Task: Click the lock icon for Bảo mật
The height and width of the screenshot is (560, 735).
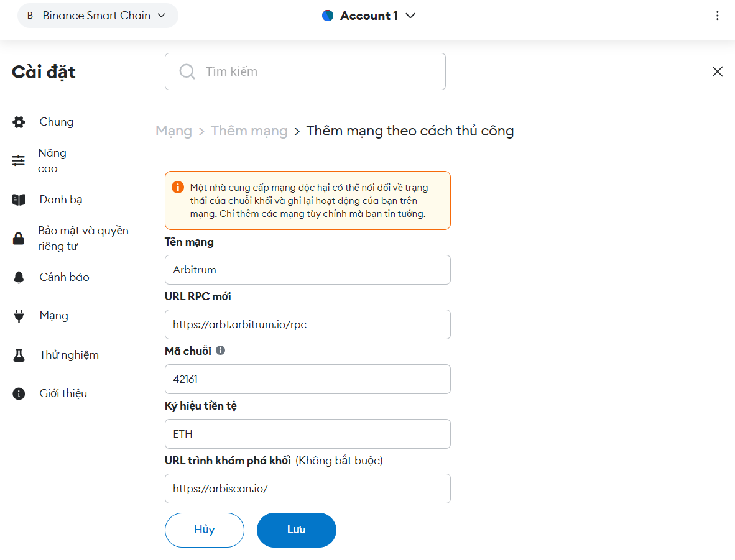Action: click(x=19, y=239)
